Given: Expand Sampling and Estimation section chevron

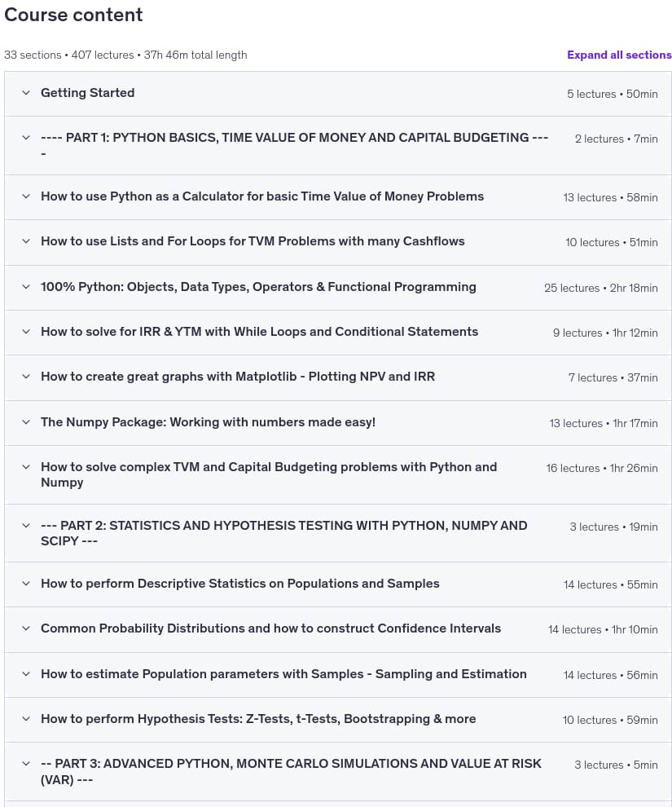Looking at the screenshot, I should coord(26,674).
